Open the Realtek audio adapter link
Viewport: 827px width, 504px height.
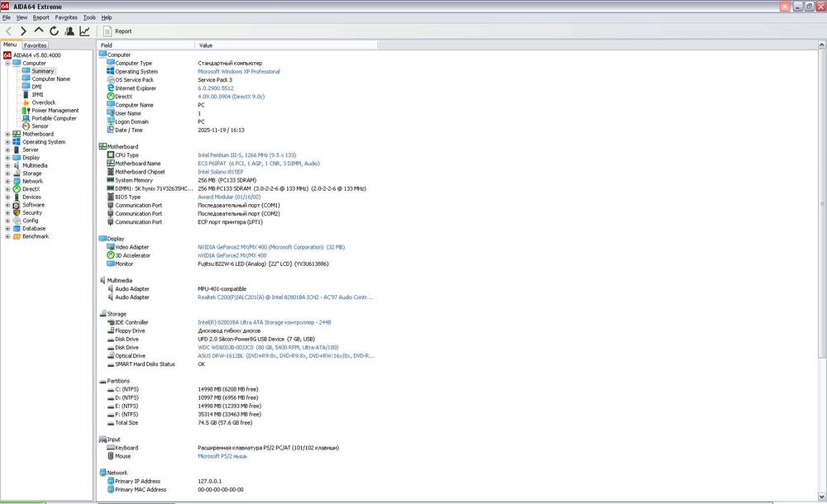(284, 297)
